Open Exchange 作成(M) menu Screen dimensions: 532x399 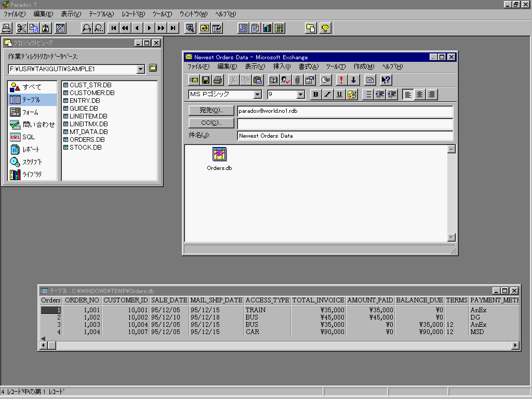(364, 66)
